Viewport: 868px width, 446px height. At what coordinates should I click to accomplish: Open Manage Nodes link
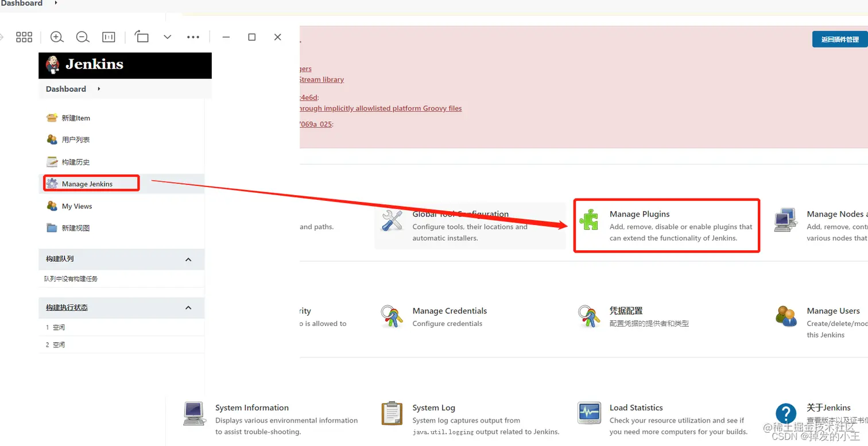point(837,214)
